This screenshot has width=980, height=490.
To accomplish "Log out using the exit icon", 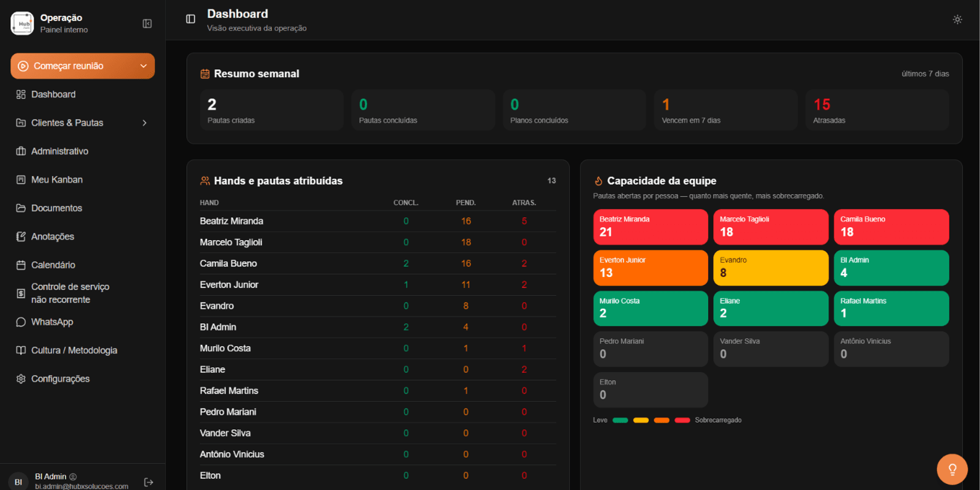I will pos(148,482).
